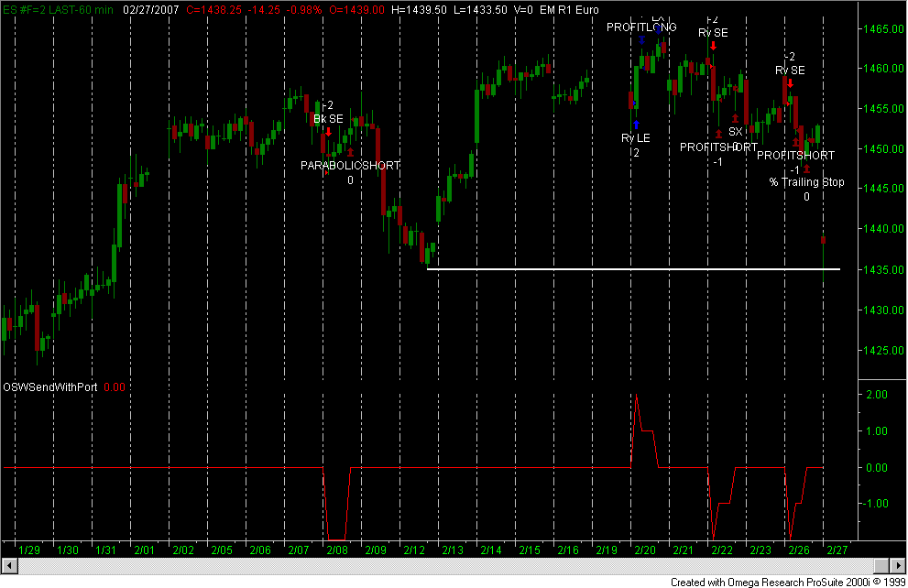
Task: Click the arrow above PARABOLICSHORT label
Action: tap(350, 151)
